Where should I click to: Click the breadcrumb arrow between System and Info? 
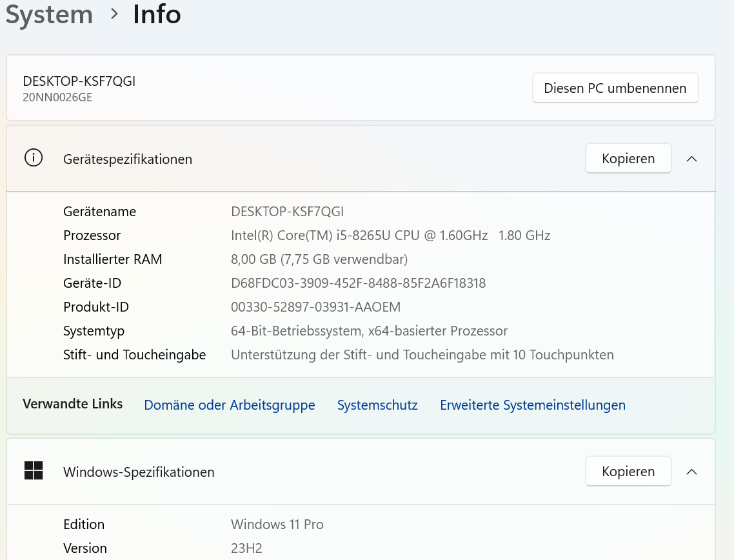click(x=114, y=14)
